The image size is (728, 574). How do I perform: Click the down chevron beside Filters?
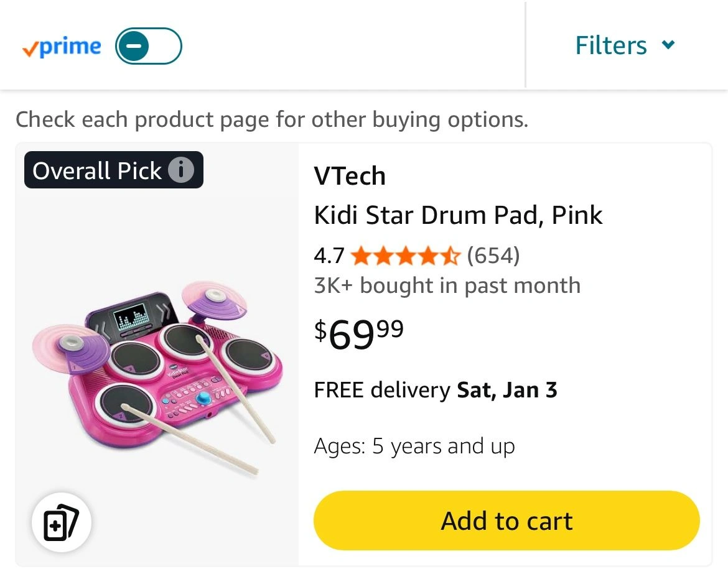click(668, 45)
